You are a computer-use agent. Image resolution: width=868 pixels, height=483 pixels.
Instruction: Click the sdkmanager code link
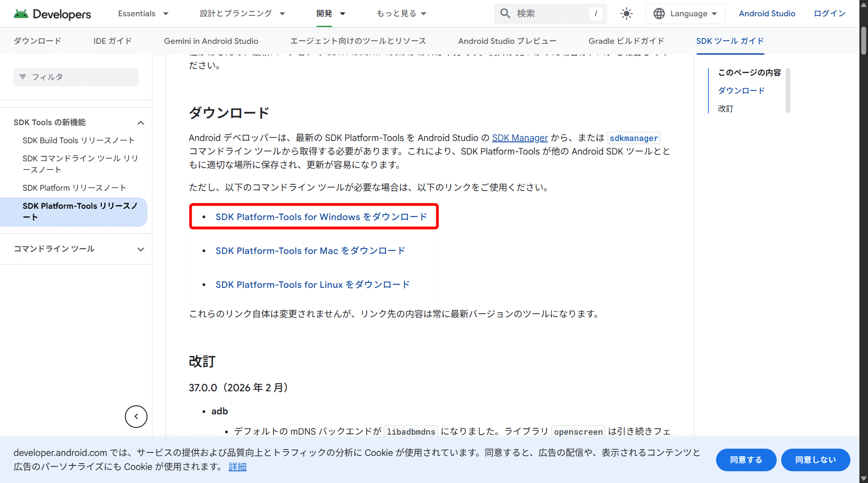pos(634,138)
